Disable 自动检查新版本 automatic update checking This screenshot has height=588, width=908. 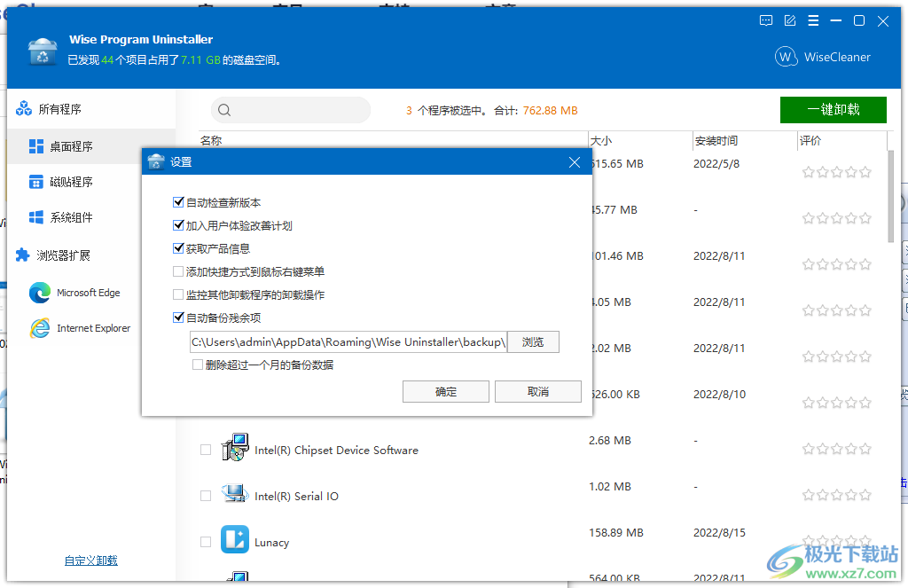(x=178, y=202)
